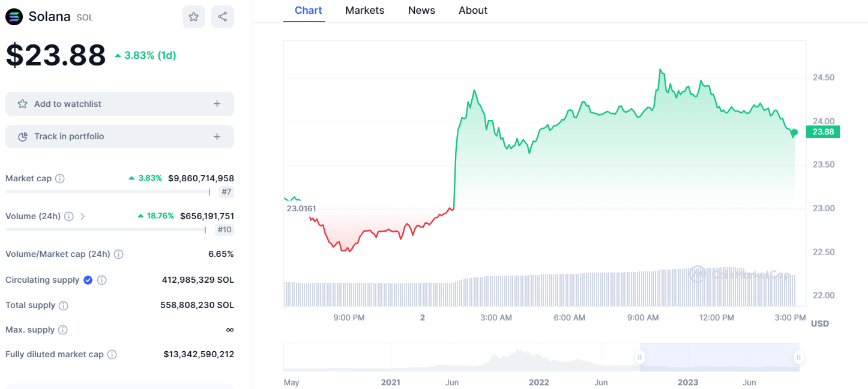Click the star favorite icon beside Solana

click(193, 17)
